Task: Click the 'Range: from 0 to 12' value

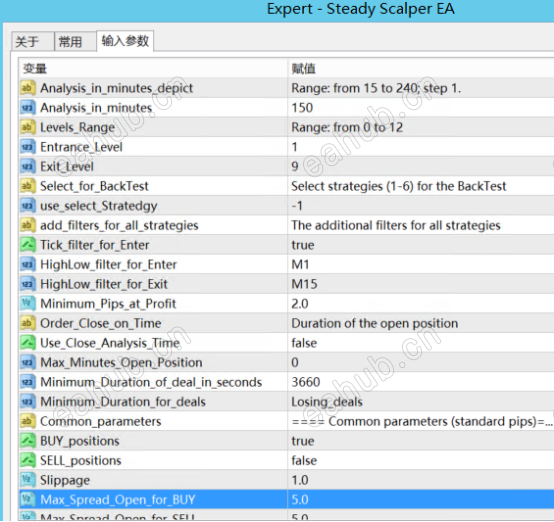Action: tap(347, 127)
